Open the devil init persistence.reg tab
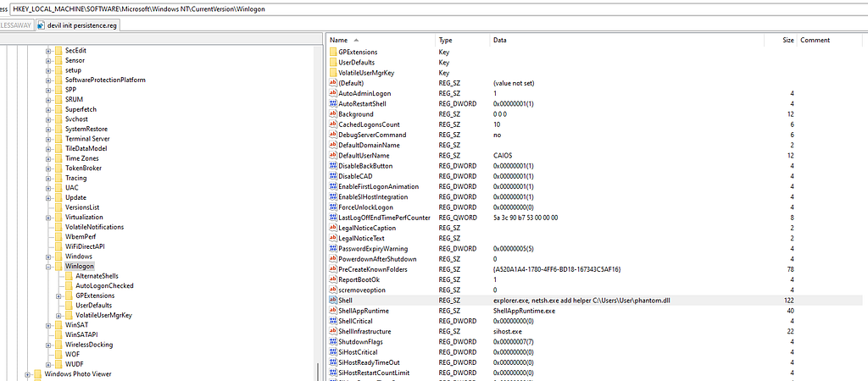868x381 pixels. click(x=77, y=25)
